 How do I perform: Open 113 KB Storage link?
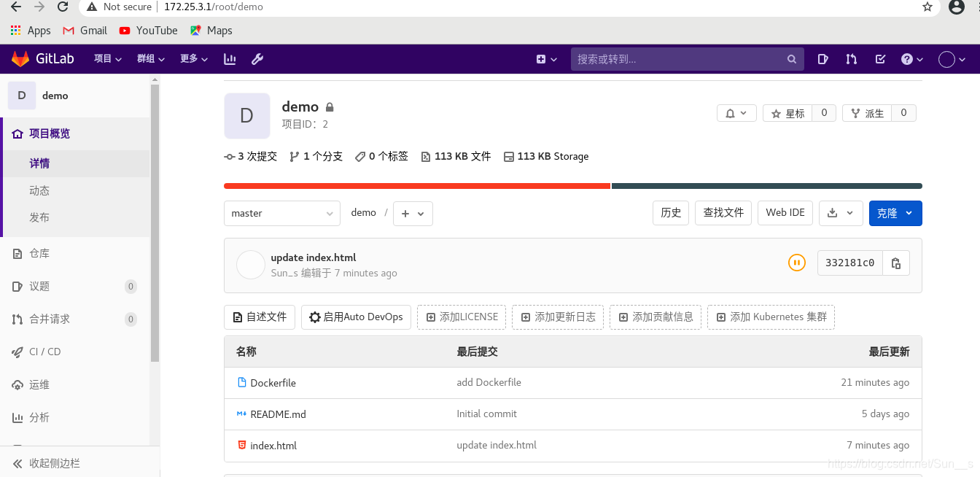click(x=546, y=156)
